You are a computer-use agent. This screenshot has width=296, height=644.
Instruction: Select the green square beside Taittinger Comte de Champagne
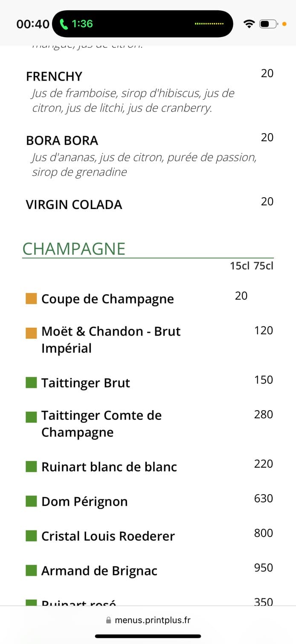(x=31, y=417)
